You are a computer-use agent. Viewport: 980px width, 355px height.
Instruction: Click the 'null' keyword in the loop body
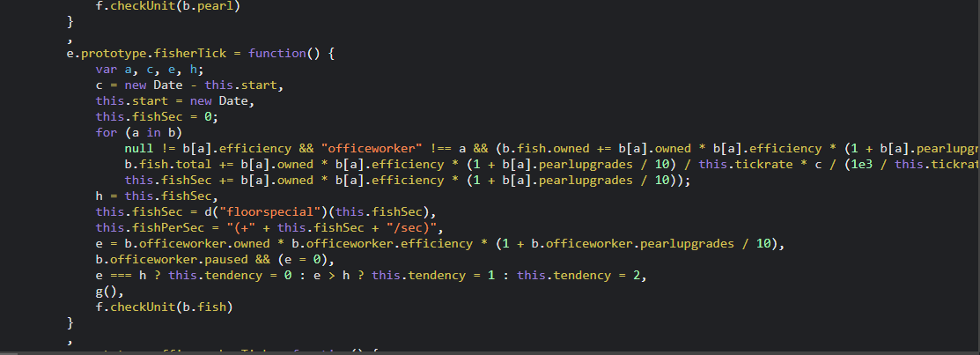pos(139,149)
